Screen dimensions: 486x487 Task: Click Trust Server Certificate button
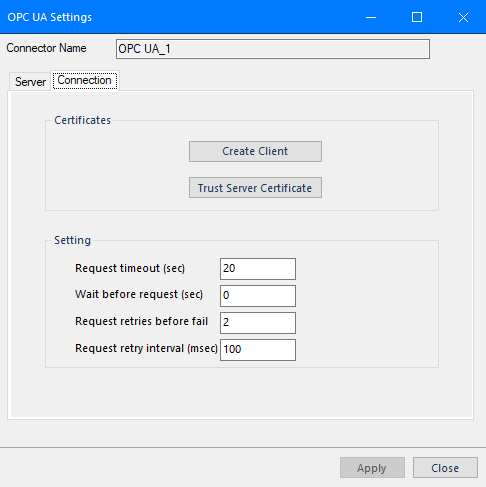[255, 188]
